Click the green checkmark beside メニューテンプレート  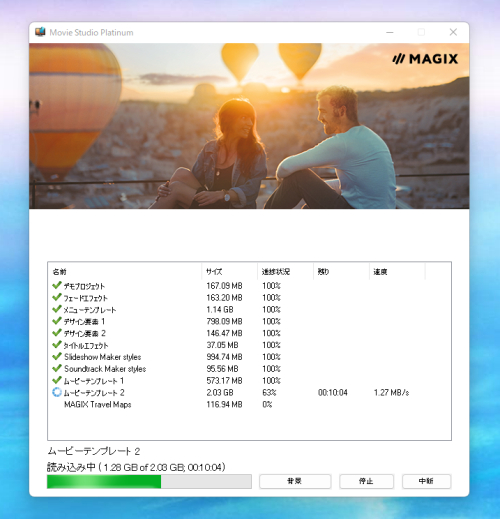pos(57,309)
